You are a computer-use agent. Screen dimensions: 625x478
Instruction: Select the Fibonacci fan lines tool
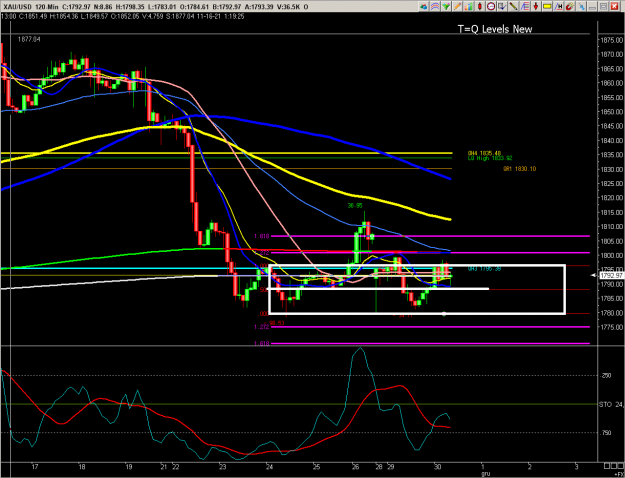click(x=525, y=6)
